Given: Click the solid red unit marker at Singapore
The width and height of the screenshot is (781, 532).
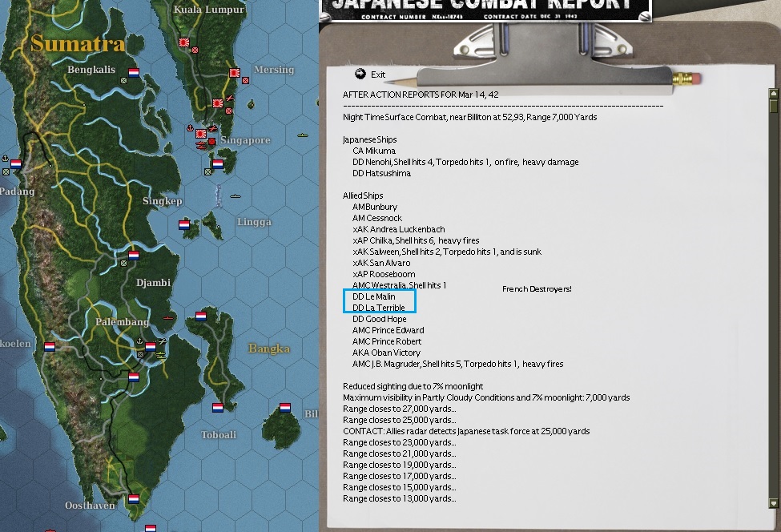Looking at the screenshot, I should (x=211, y=142).
